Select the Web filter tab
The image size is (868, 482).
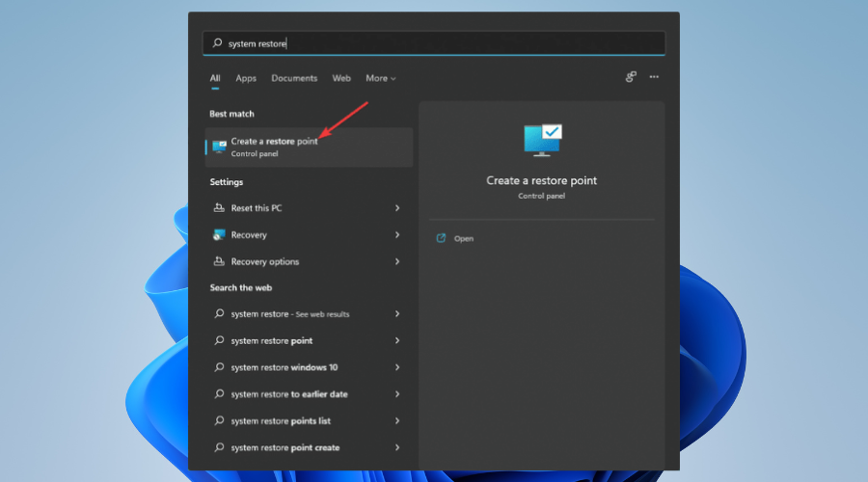coord(341,78)
